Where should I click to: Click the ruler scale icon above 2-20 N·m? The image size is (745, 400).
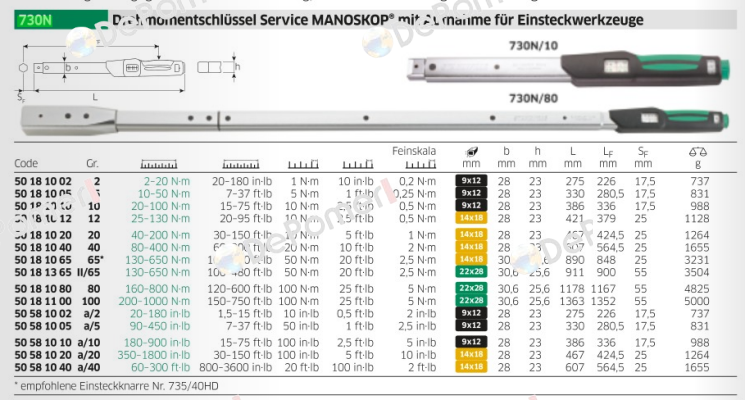(x=159, y=164)
